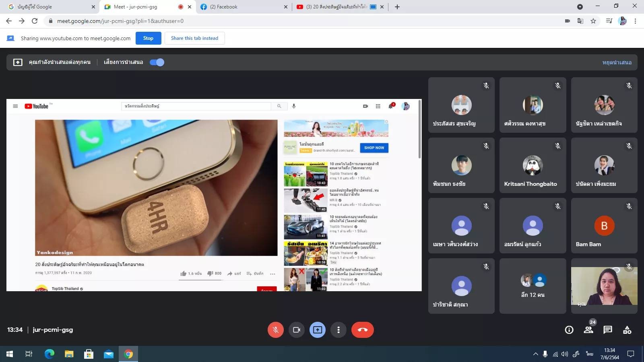Reload the page in Chrome
Viewport: 644px width, 362px height.
35,21
